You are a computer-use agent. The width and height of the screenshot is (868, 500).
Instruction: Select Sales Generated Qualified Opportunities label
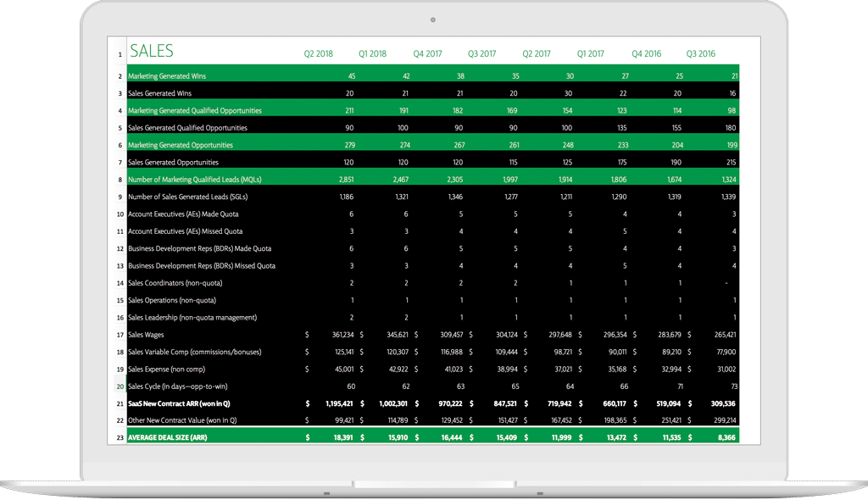tap(187, 127)
